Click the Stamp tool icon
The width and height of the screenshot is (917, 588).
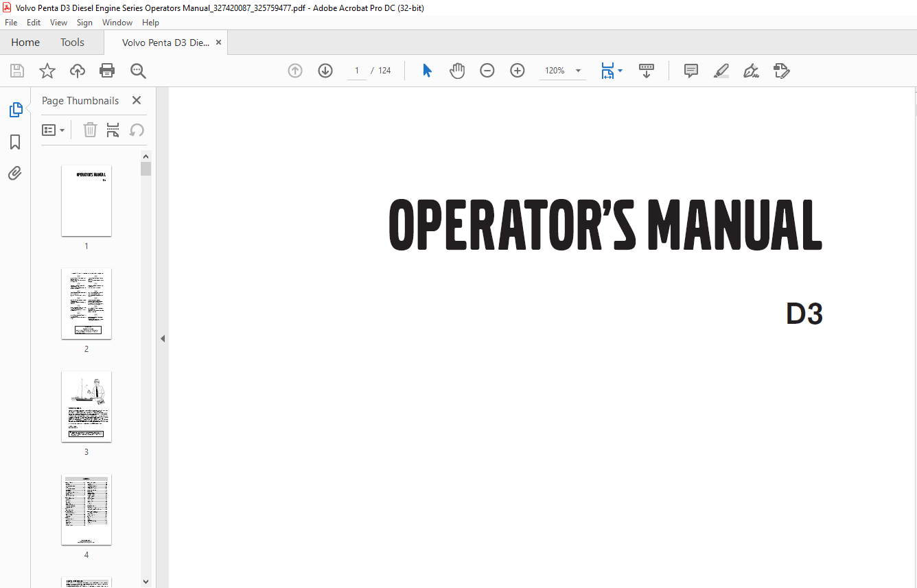[781, 71]
